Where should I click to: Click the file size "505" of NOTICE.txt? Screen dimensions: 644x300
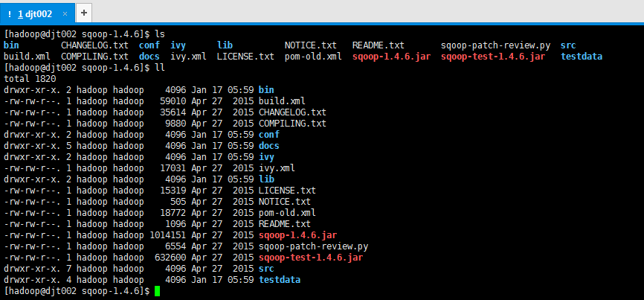tap(178, 202)
